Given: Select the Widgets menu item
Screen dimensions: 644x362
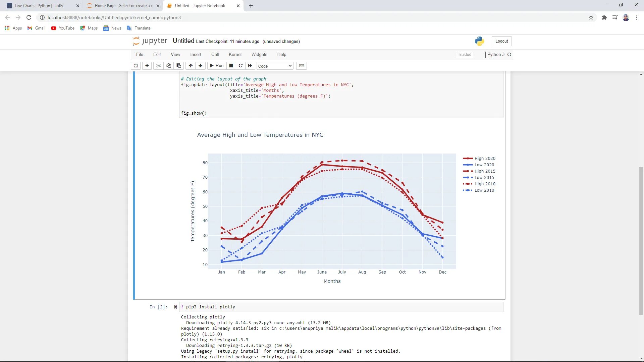Looking at the screenshot, I should (x=259, y=54).
